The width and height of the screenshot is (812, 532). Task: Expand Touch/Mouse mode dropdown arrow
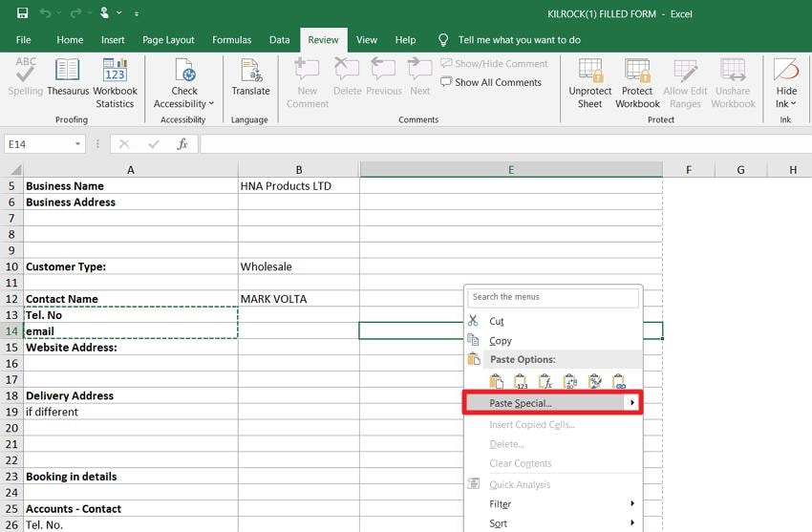119,13
